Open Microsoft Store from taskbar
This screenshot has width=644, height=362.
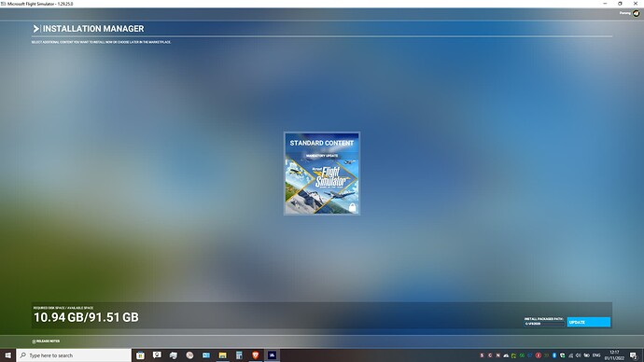click(140, 355)
